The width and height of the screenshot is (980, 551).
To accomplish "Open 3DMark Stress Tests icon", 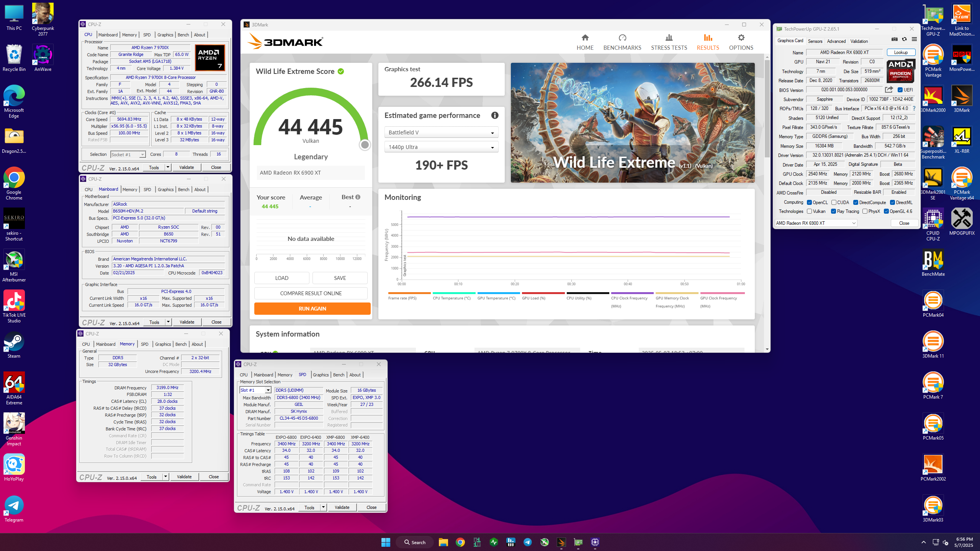I will [669, 38].
